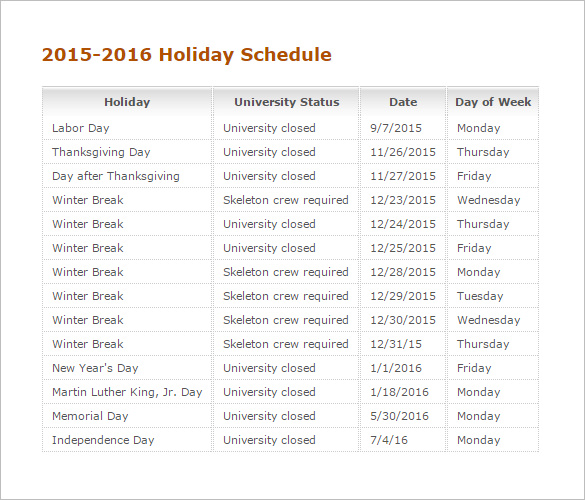The image size is (585, 500).
Task: Select the University Status column header
Action: pos(287,102)
